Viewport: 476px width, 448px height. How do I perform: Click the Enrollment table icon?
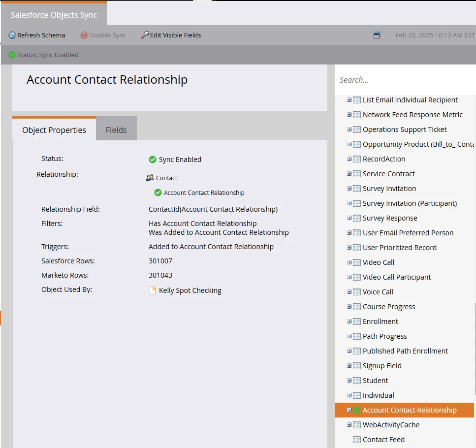click(x=357, y=321)
